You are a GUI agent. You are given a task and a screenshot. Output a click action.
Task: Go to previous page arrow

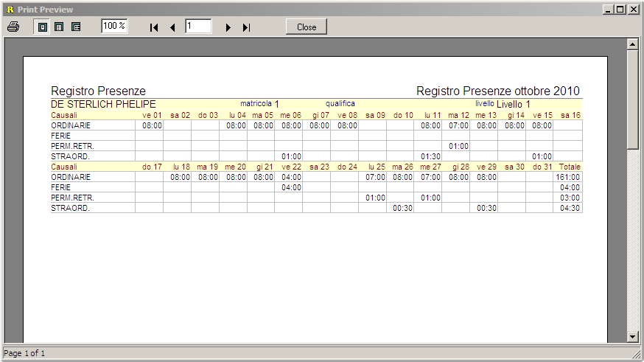[172, 27]
